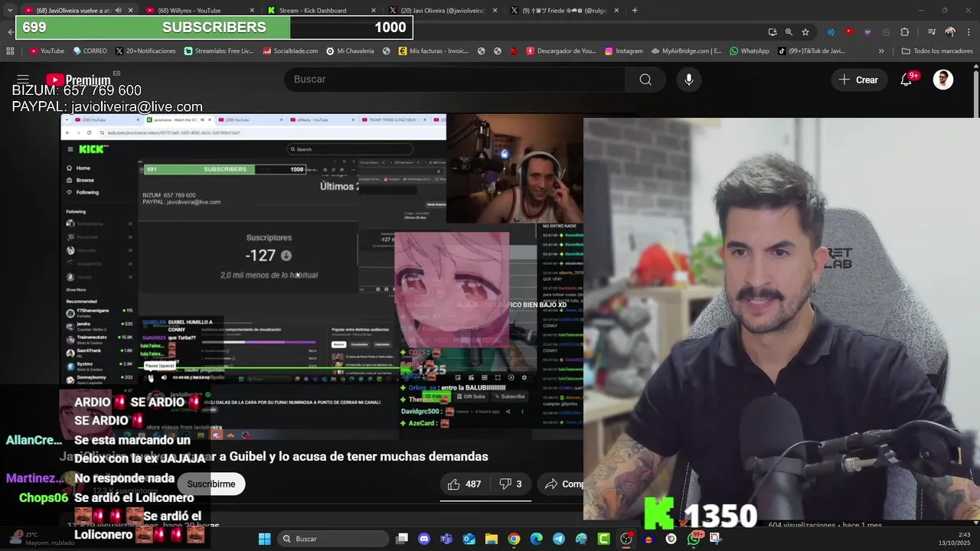Expand the hidden bookmarks chevron

(881, 51)
